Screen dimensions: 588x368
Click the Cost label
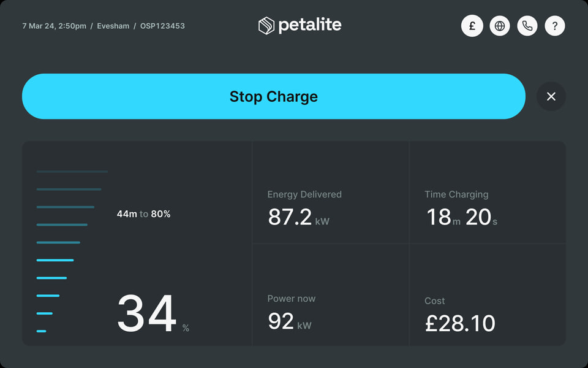435,301
